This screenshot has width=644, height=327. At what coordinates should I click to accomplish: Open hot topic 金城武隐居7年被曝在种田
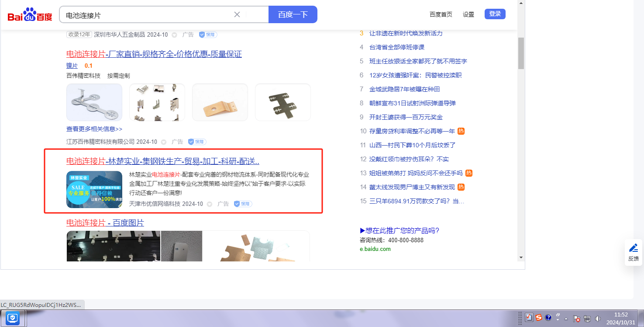(405, 89)
